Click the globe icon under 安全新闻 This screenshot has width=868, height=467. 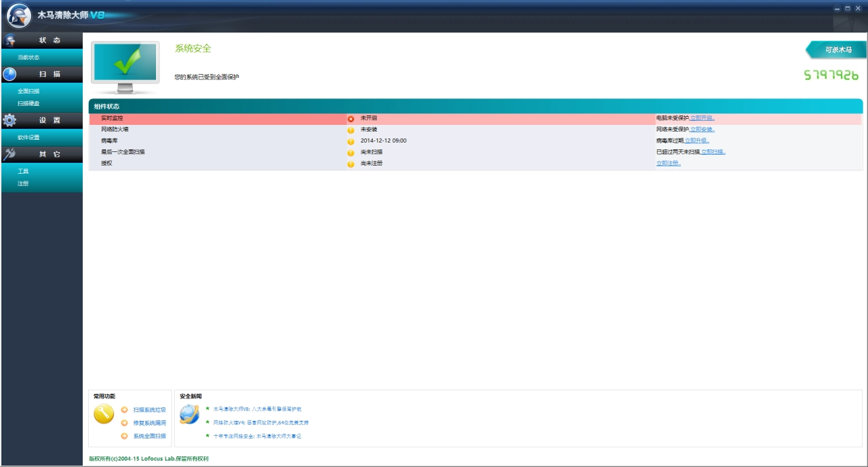(x=189, y=413)
